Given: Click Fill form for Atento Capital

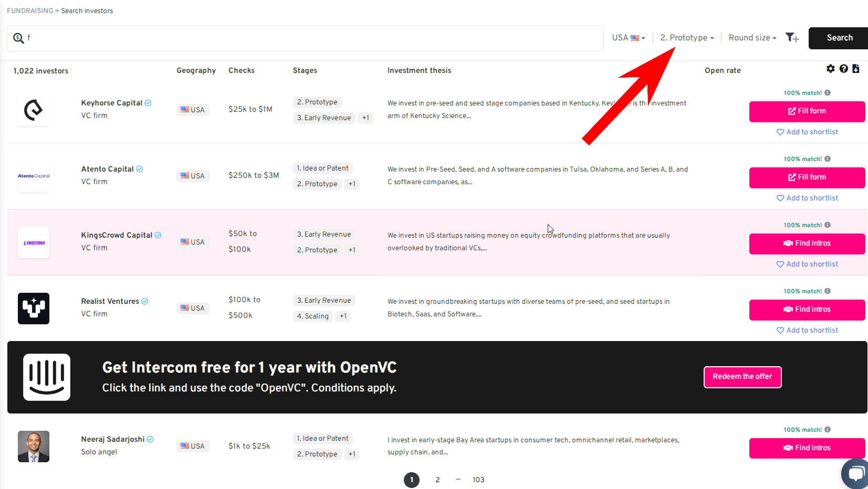Looking at the screenshot, I should click(807, 177).
